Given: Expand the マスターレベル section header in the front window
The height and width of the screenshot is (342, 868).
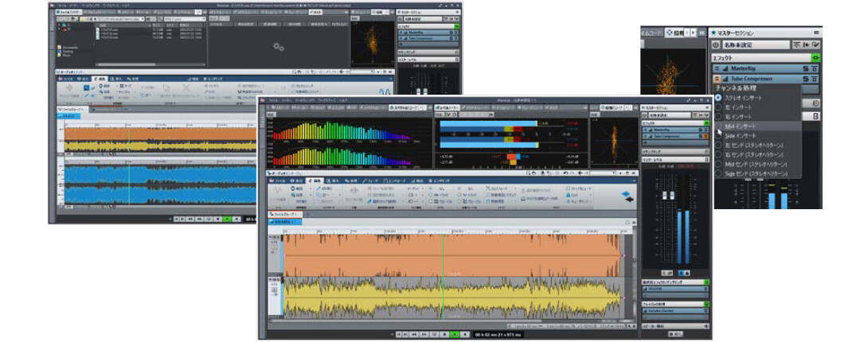Looking at the screenshot, I should [x=676, y=160].
